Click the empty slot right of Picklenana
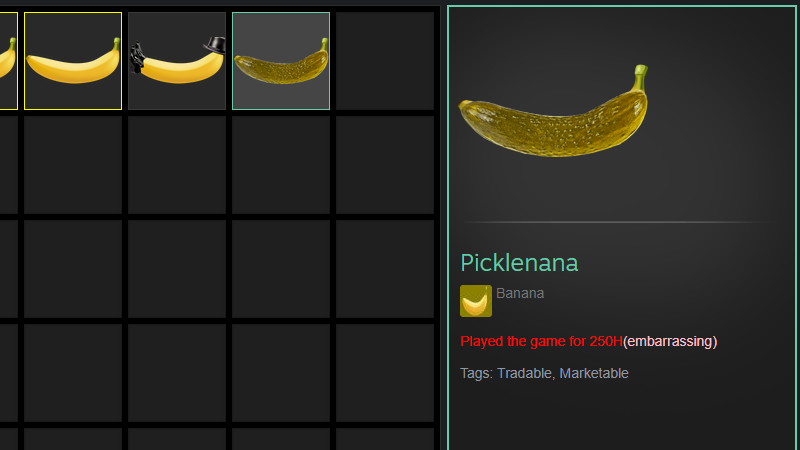Screen dimensions: 800x450 385,61
